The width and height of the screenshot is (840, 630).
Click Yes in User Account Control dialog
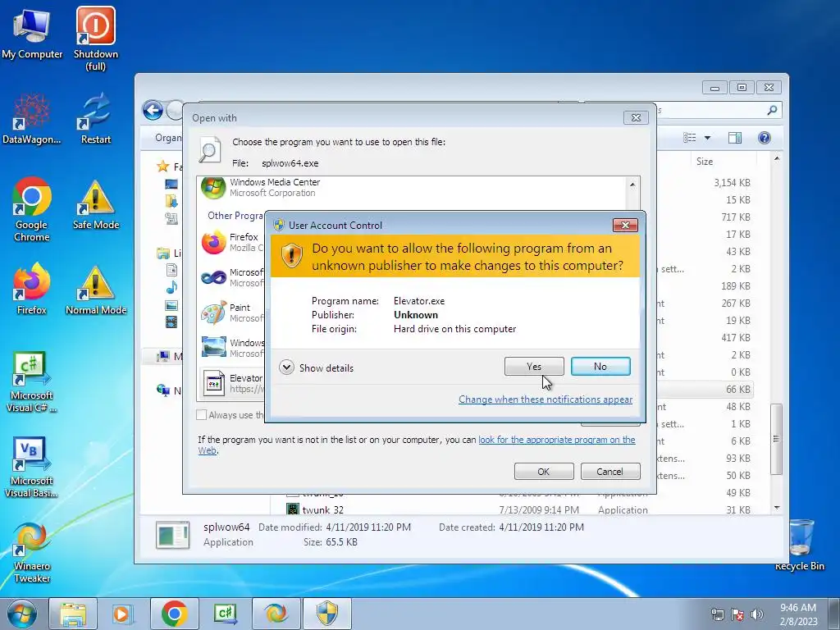click(x=533, y=367)
